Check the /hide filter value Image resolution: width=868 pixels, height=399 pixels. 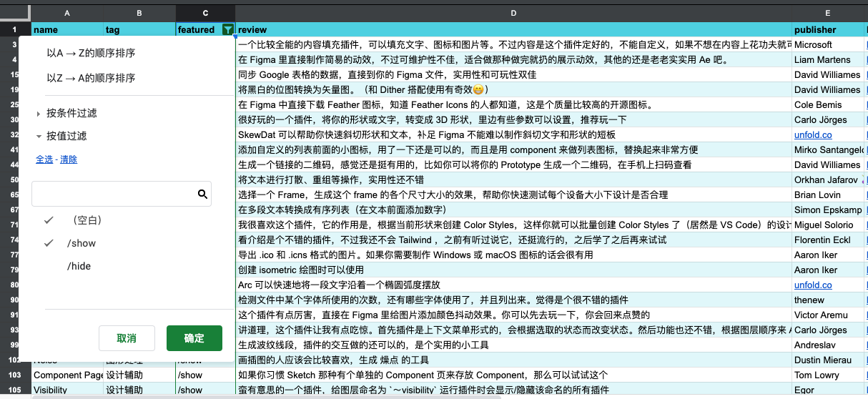(x=79, y=266)
